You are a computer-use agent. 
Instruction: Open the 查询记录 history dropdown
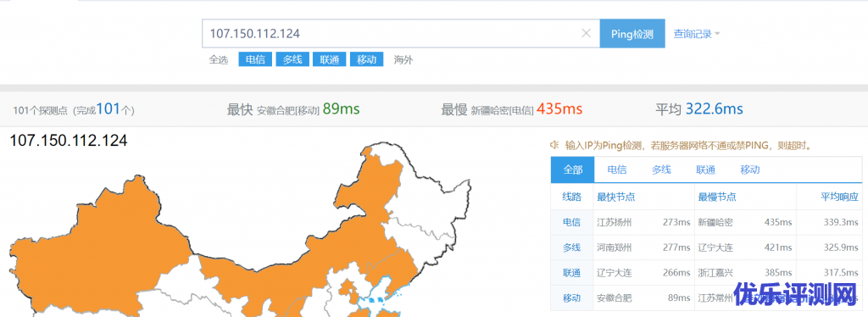(x=697, y=34)
